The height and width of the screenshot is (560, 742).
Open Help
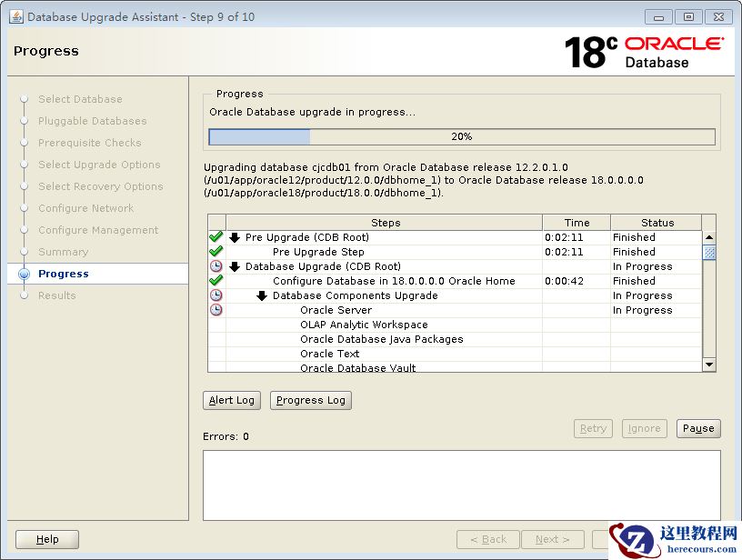pyautogui.click(x=47, y=539)
